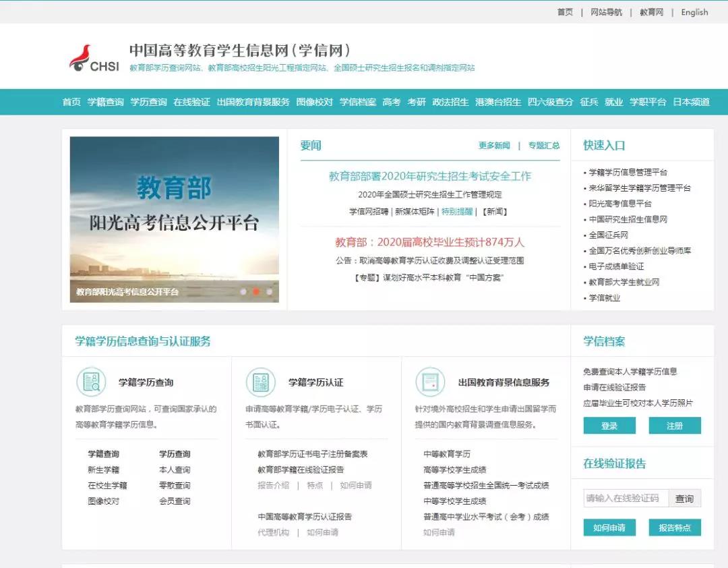
Task: Click the 登录 button
Action: tap(609, 426)
